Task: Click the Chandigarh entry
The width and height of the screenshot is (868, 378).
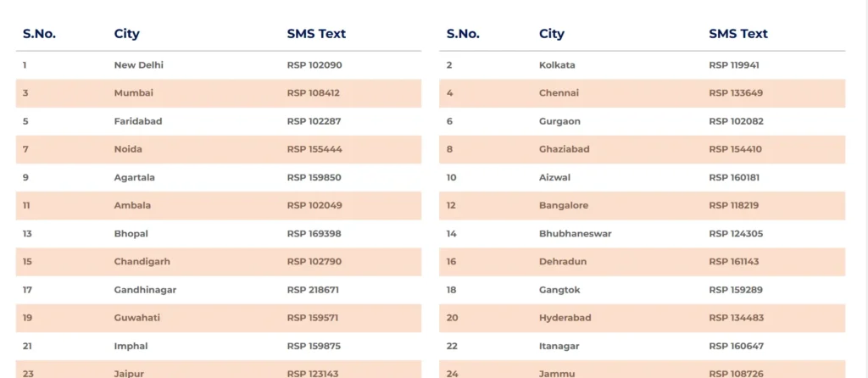Action: [142, 261]
